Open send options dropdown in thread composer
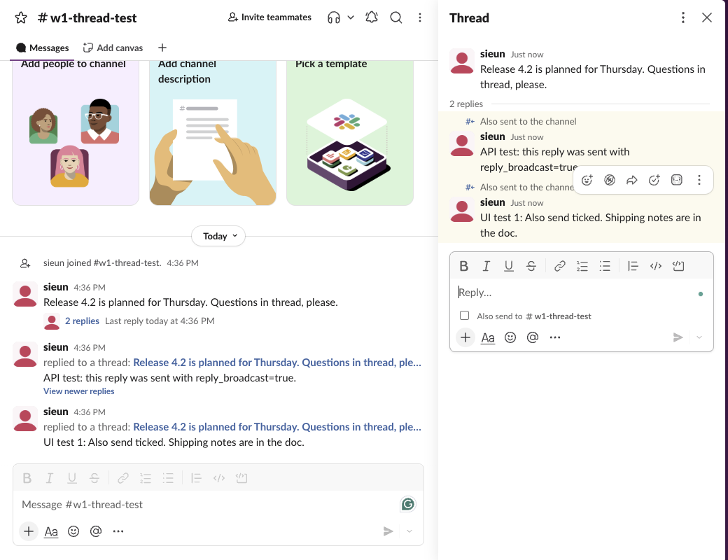728x560 pixels. [x=699, y=337]
